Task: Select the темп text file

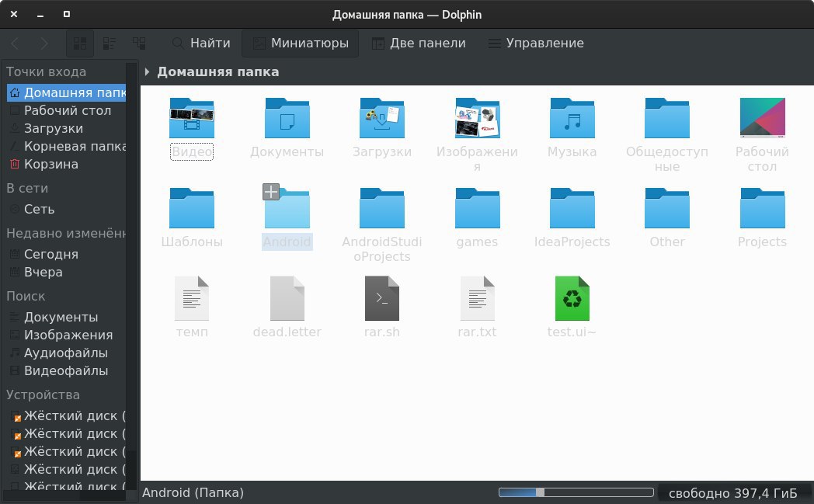Action: [192, 298]
